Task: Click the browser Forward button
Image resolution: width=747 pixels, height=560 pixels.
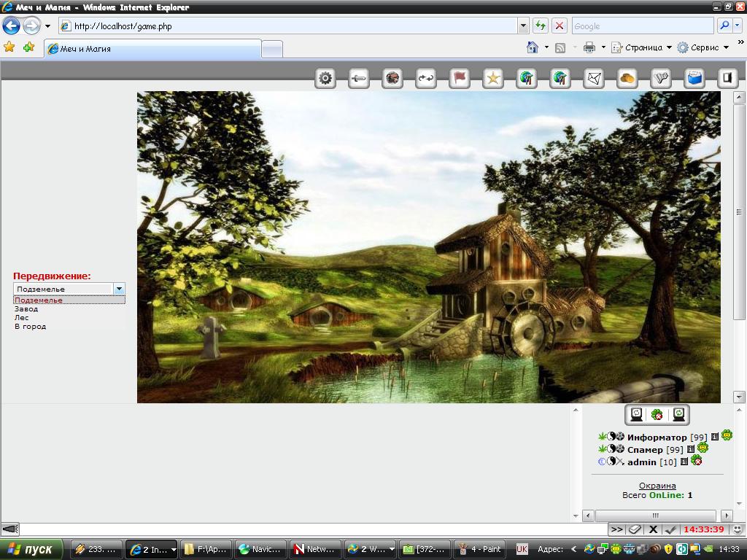Action: (31, 26)
